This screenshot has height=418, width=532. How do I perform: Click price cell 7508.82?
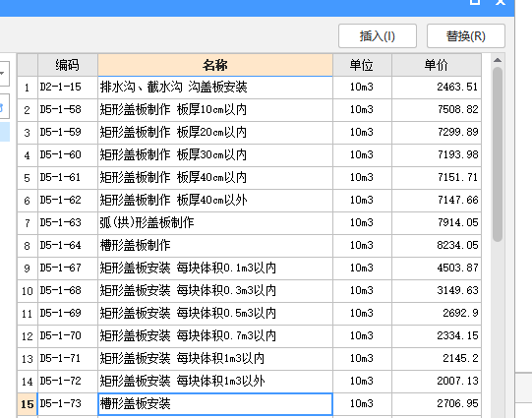(437, 110)
